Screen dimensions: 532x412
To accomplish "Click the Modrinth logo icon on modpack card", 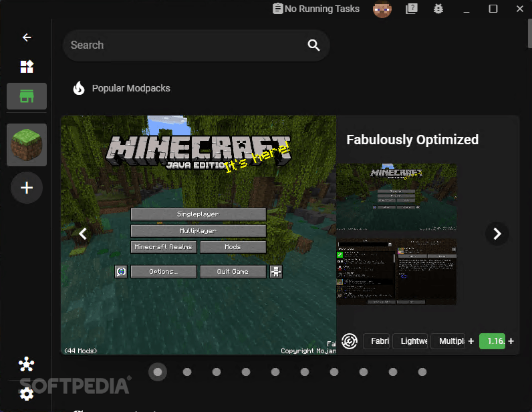I will [x=350, y=341].
